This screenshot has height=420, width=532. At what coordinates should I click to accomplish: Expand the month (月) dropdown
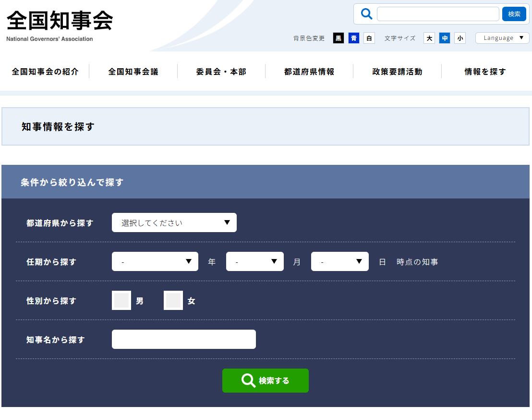pyautogui.click(x=255, y=261)
